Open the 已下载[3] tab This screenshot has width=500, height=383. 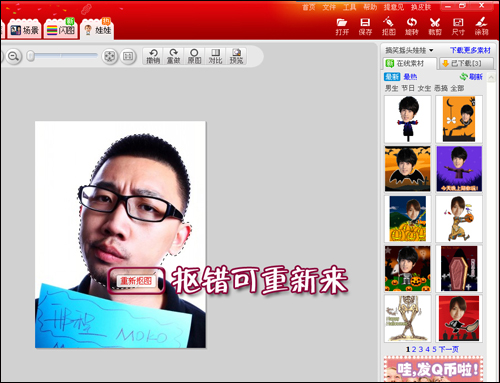tap(466, 63)
